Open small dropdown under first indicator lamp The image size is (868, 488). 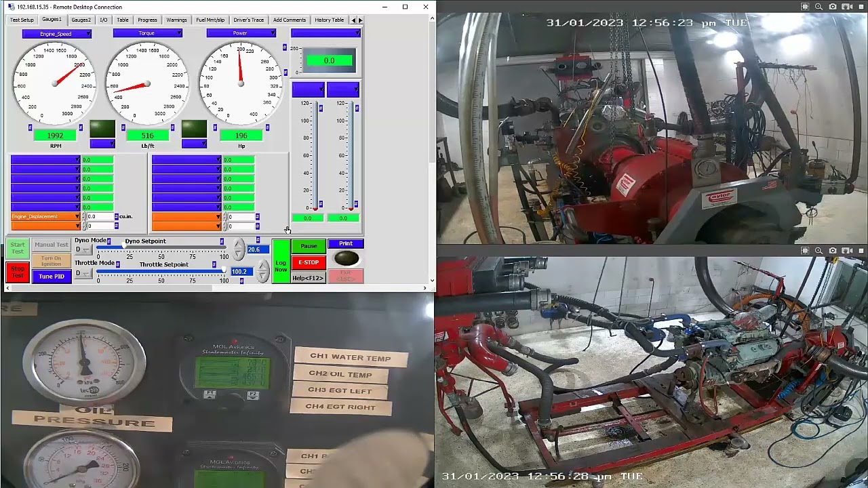(x=102, y=144)
